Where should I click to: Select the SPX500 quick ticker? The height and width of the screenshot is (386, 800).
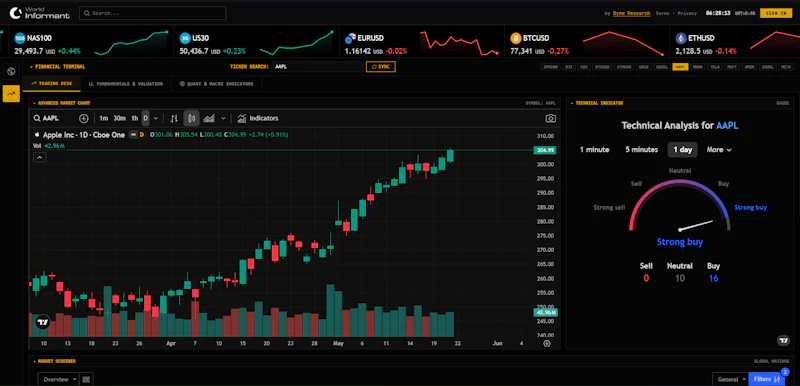click(x=551, y=67)
